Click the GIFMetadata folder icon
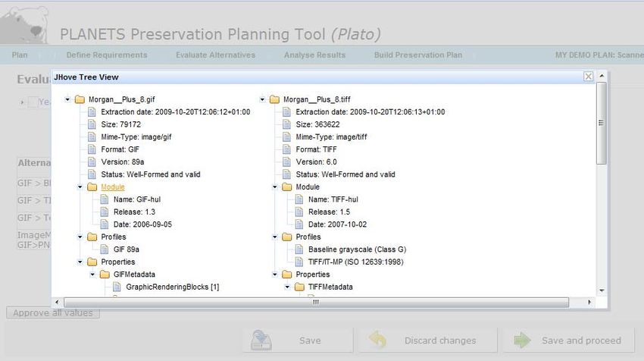The image size is (644, 361). click(105, 275)
